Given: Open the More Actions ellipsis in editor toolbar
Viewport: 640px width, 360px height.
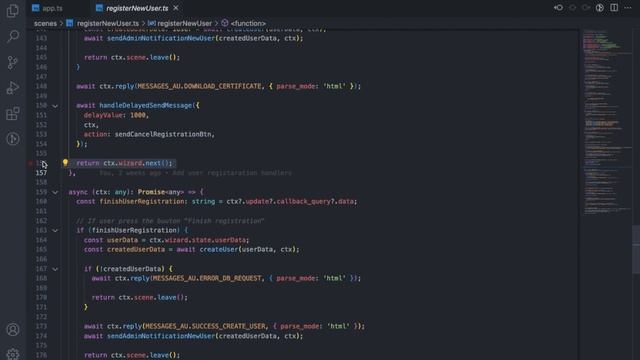Looking at the screenshot, I should (628, 8).
